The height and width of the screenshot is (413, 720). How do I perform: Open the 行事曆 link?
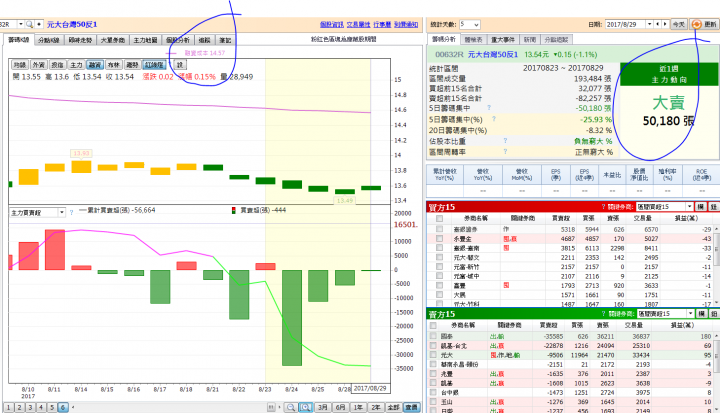click(x=382, y=24)
